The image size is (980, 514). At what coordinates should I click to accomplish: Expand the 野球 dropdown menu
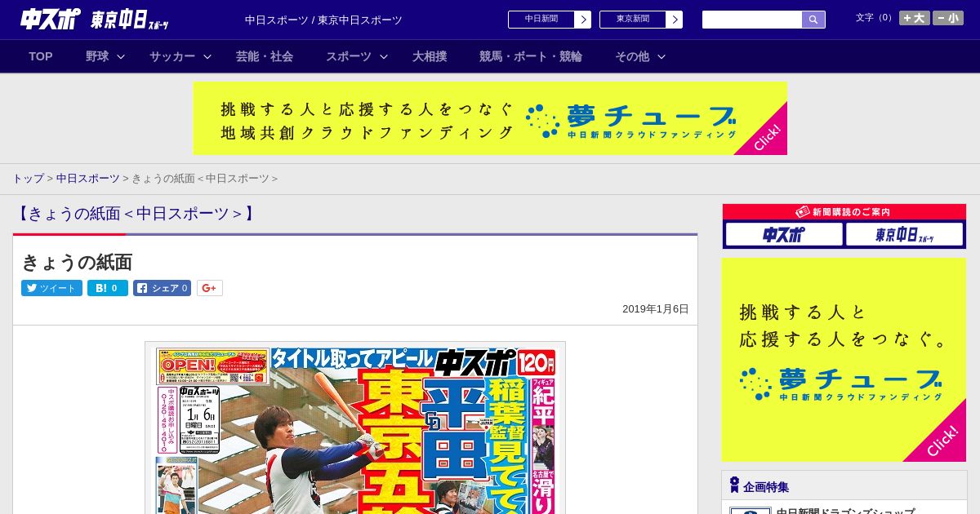105,56
